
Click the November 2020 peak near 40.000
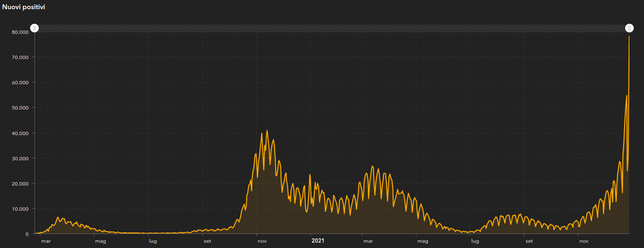pyautogui.click(x=267, y=130)
